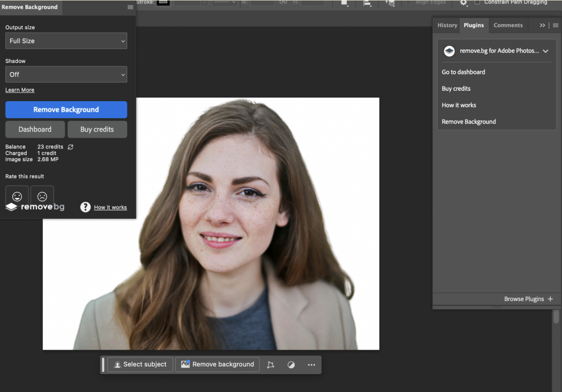Rate the result with the smiley face icon
Screen dimensions: 562x392
(x=17, y=196)
